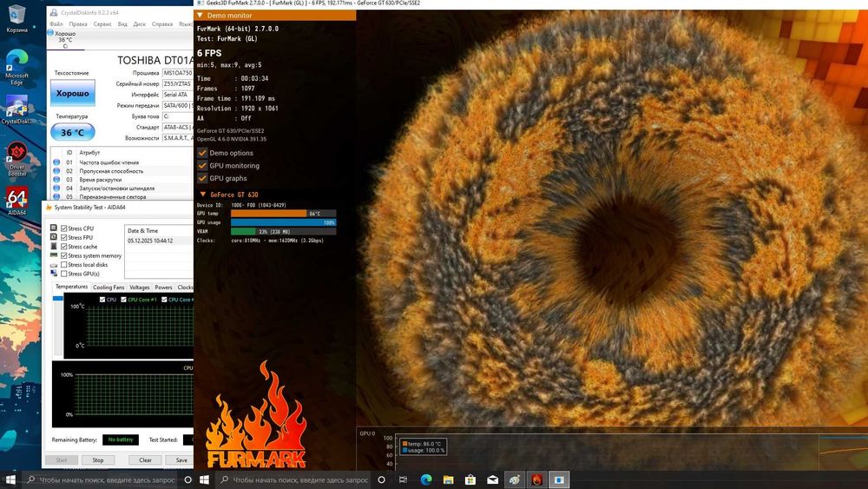Click the green VRAM usage bar
The width and height of the screenshot is (868, 489).
(243, 232)
